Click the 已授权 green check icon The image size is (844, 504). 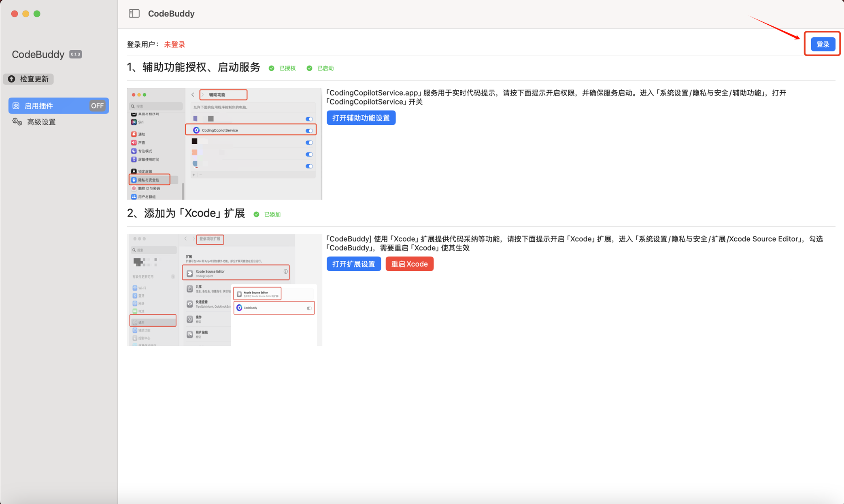[272, 68]
